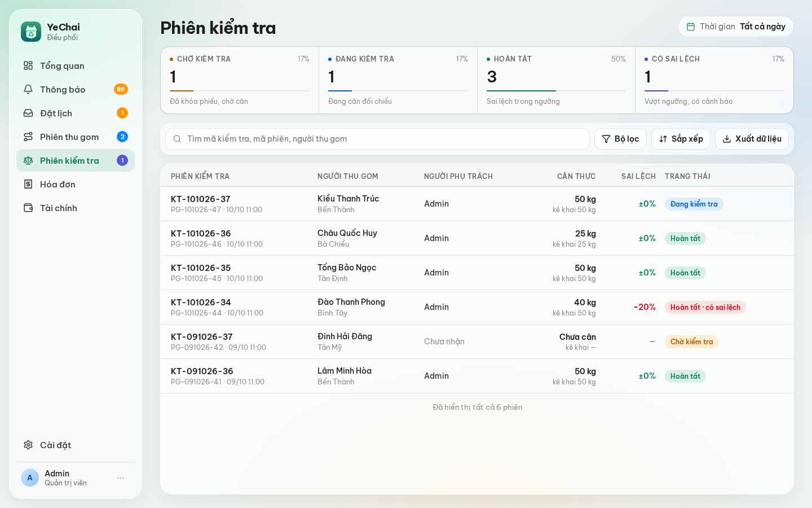Click the Chờ kiểm tra status tag in table
Viewport: 812px width, 508px height.
pyautogui.click(x=692, y=342)
